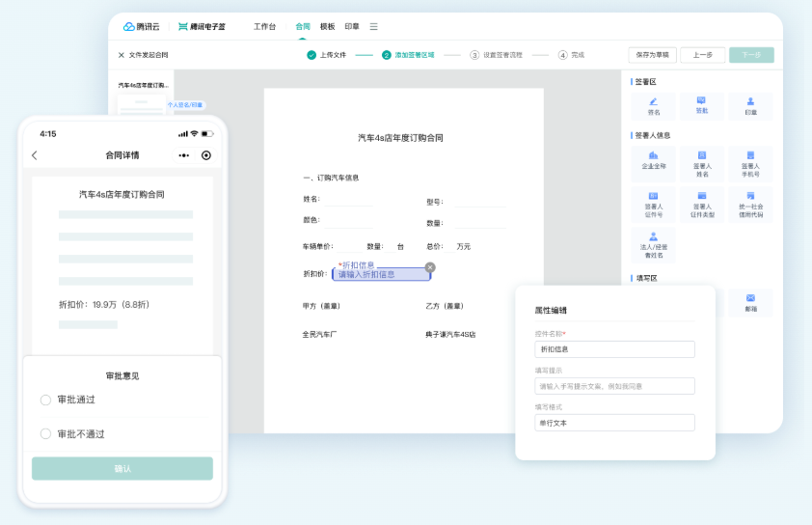Tap the 确认 button on the phone

122,468
